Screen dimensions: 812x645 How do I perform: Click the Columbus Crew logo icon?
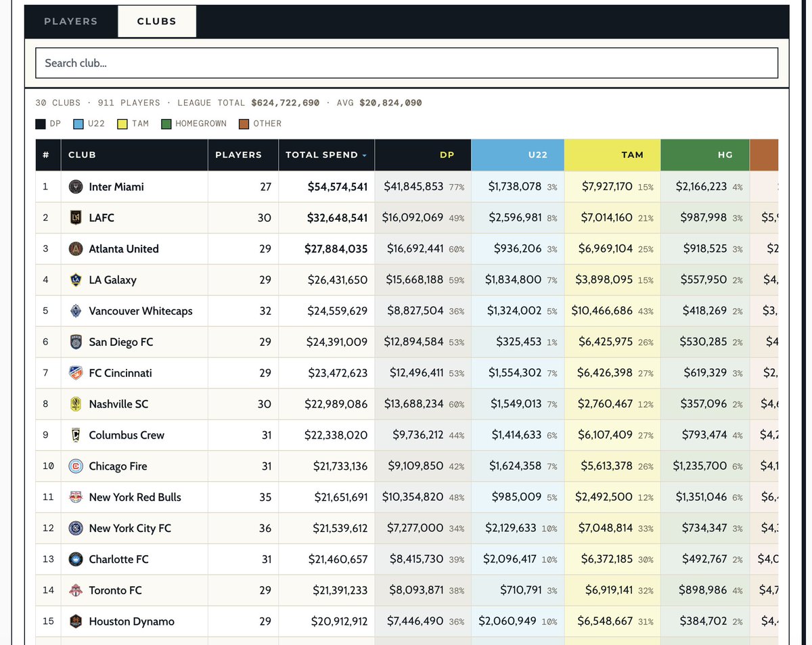76,435
